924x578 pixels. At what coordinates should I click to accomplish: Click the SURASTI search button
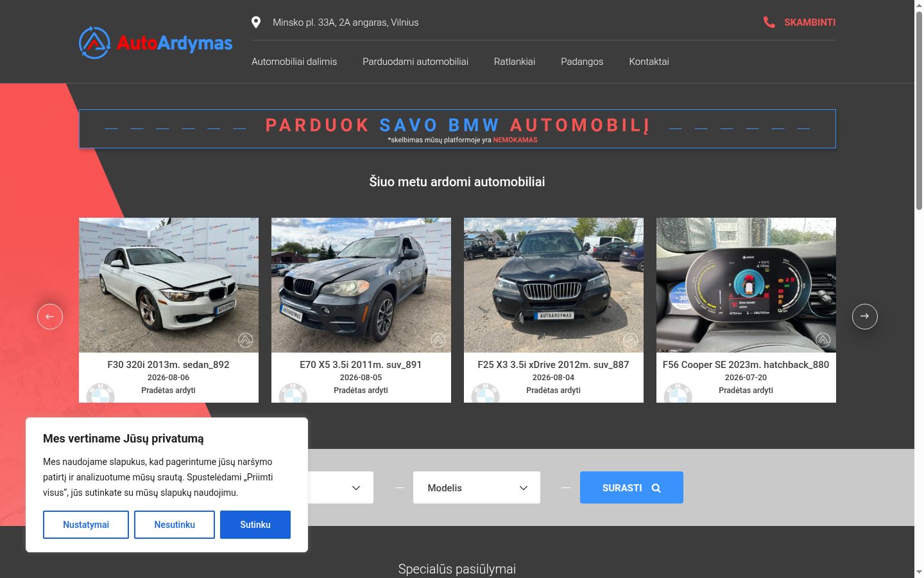[631, 487]
